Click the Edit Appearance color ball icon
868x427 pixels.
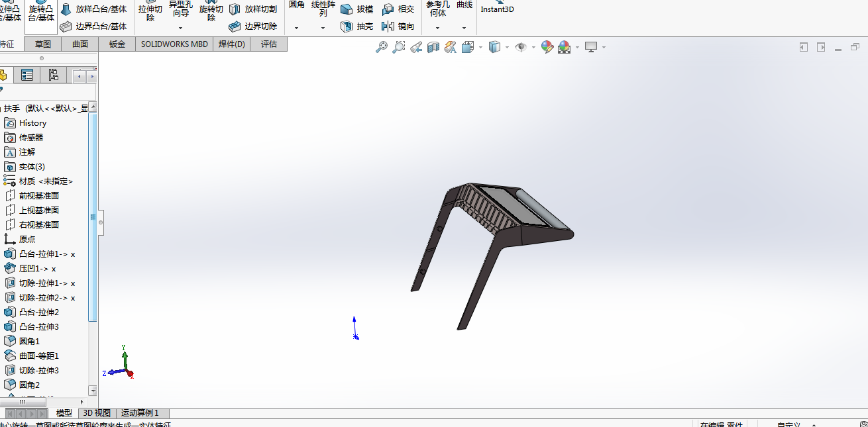pos(547,47)
